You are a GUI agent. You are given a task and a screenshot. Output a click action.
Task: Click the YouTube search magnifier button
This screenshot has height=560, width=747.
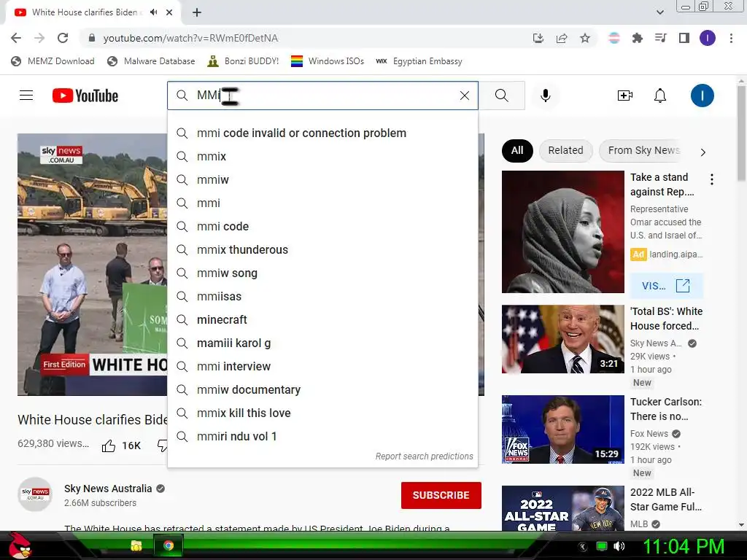click(502, 96)
